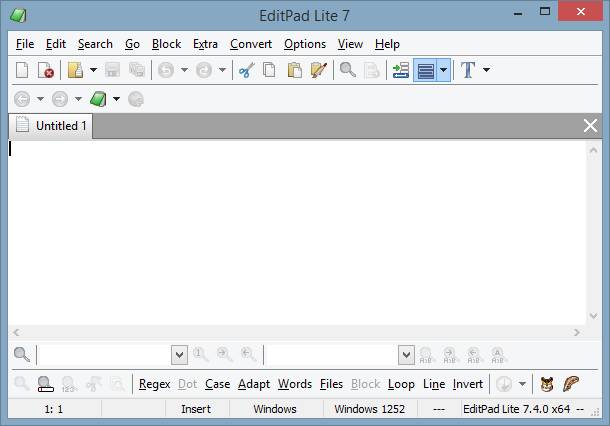Open the File menu
Screen dimensions: 610x426
(25, 44)
